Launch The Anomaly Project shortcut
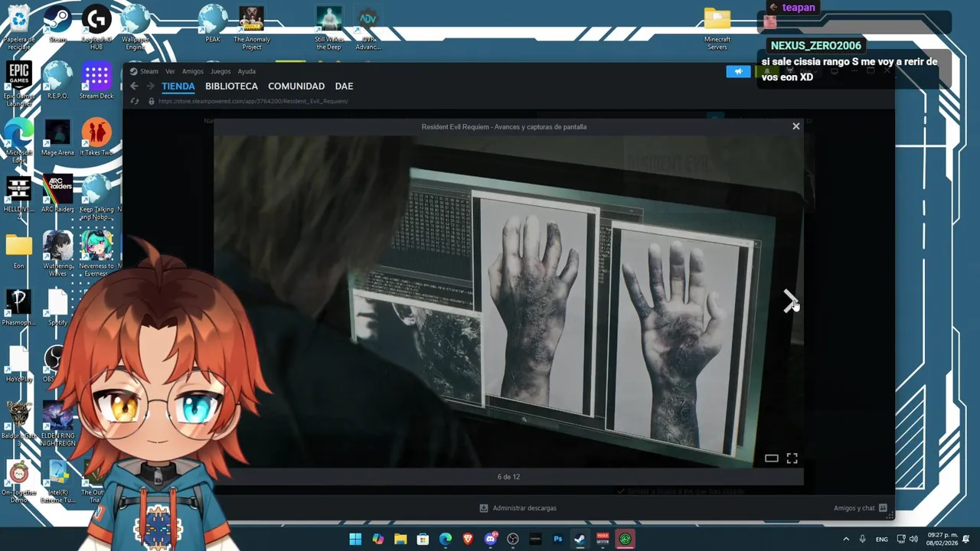 (x=252, y=28)
